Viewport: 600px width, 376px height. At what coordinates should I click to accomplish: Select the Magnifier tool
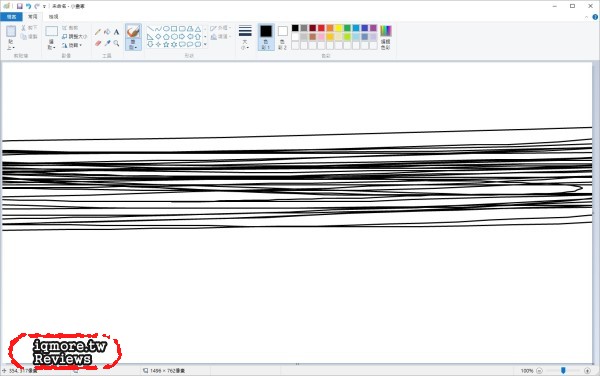[116, 43]
